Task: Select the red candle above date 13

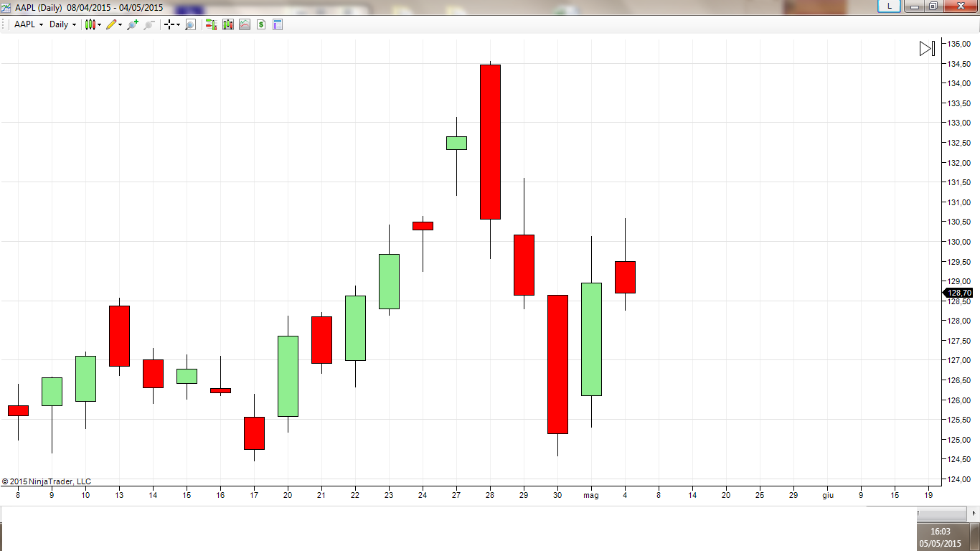Action: coord(119,336)
